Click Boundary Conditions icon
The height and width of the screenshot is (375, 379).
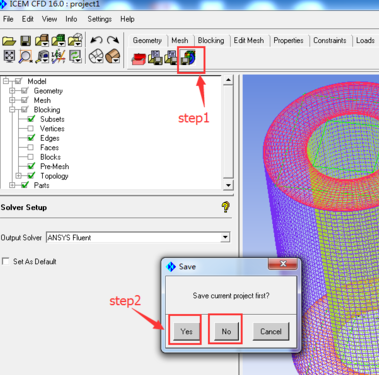[155, 57]
